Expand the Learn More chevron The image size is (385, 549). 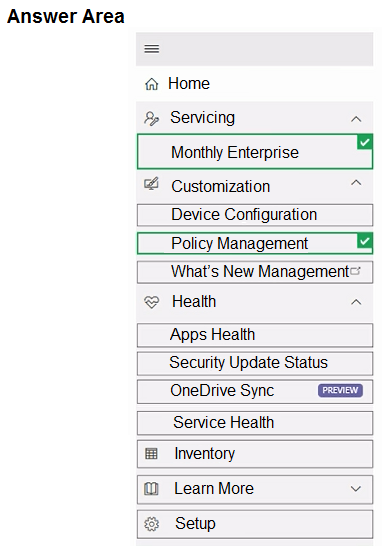click(x=356, y=489)
